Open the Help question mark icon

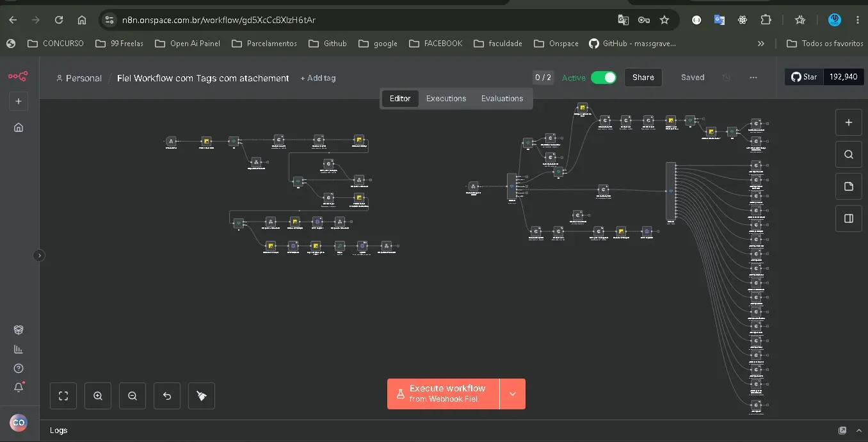tap(19, 368)
